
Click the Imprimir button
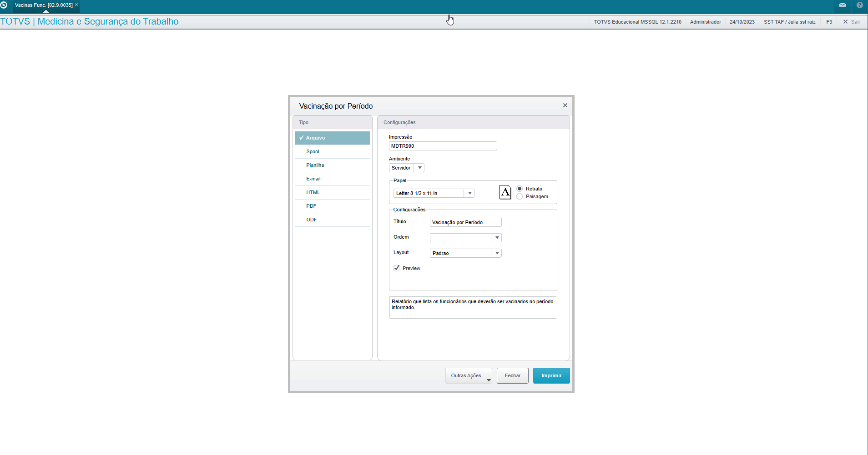point(551,375)
